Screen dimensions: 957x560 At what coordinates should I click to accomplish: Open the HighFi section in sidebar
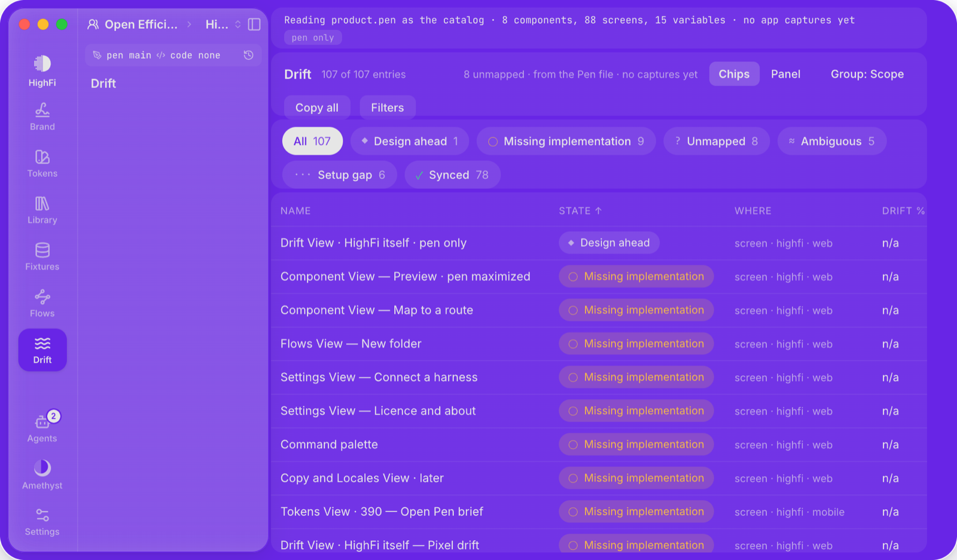42,71
